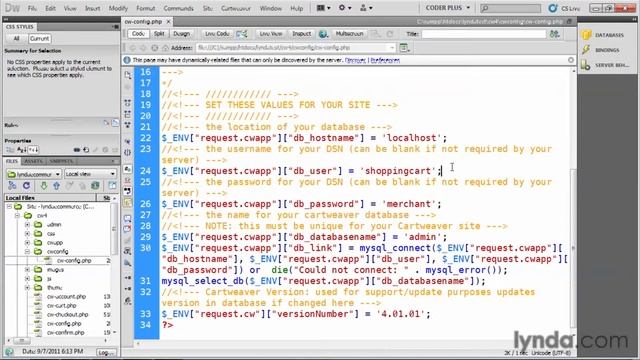Open the Commands menu
Image resolution: width=640 pixels, height=360 pixels.
click(178, 8)
